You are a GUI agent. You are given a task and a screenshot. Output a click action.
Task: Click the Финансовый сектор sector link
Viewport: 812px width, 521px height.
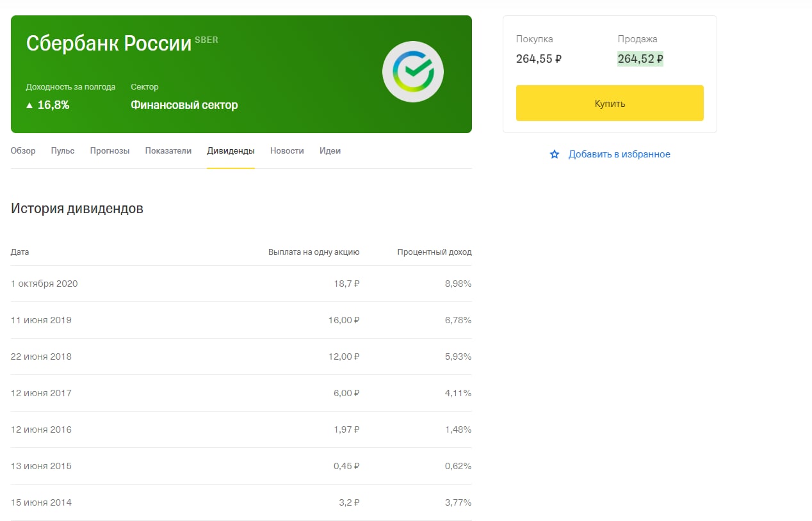coord(184,105)
